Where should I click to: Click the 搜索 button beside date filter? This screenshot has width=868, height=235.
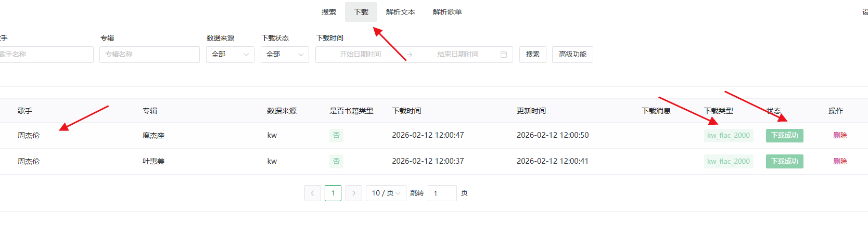click(x=532, y=55)
